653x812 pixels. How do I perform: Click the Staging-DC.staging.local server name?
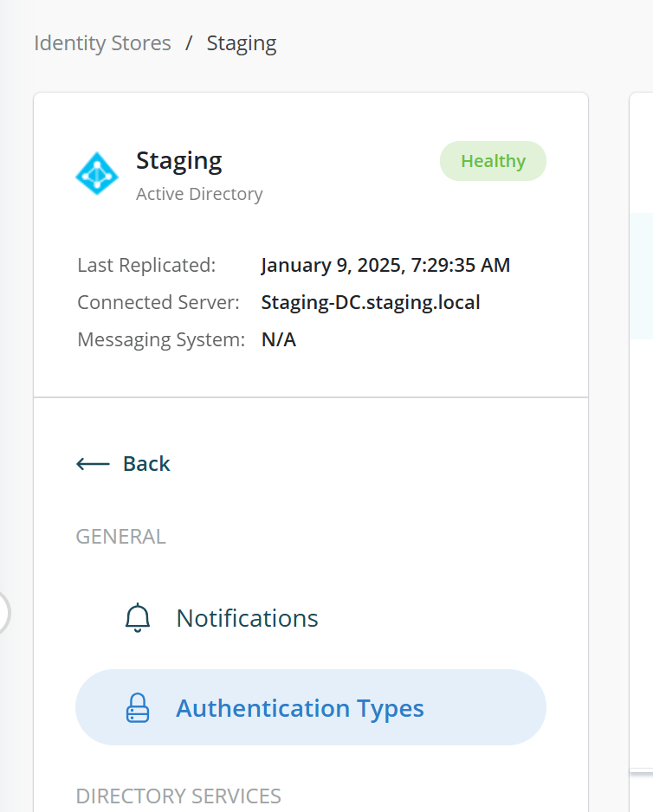pos(371,302)
